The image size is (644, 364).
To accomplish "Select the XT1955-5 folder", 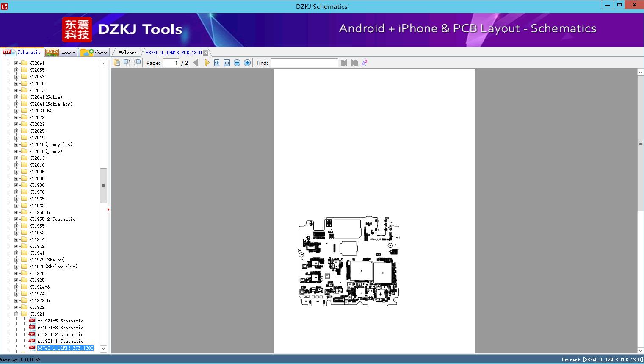I will [x=39, y=212].
